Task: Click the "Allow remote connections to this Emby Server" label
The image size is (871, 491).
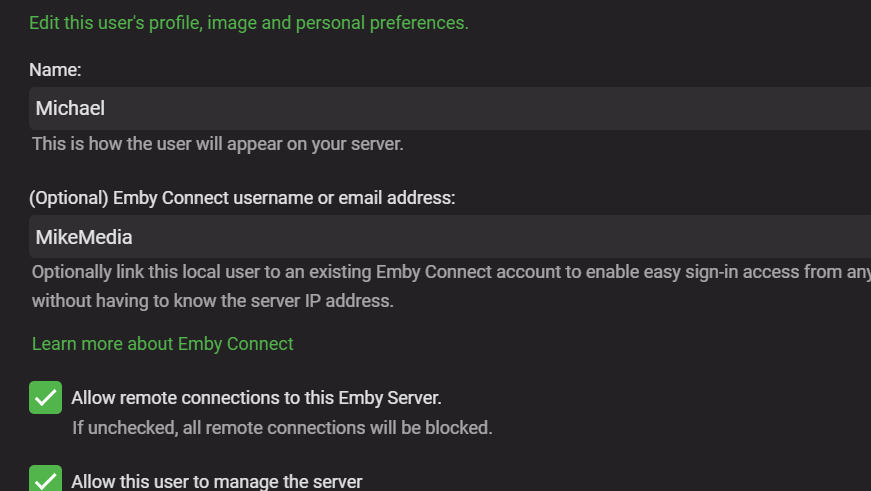Action: 256,398
